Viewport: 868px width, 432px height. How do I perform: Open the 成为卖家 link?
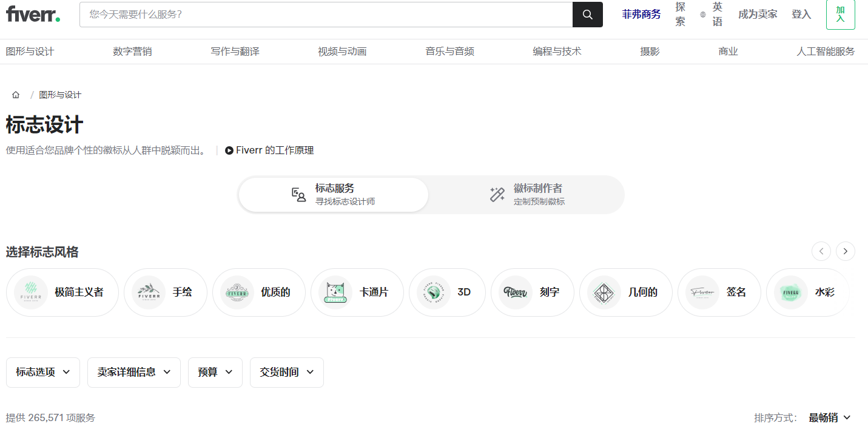click(757, 15)
